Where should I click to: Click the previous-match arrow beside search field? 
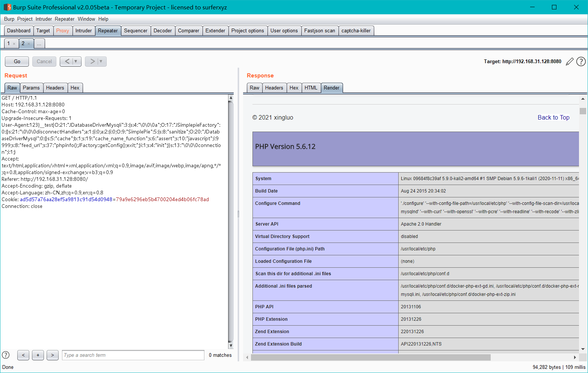23,355
